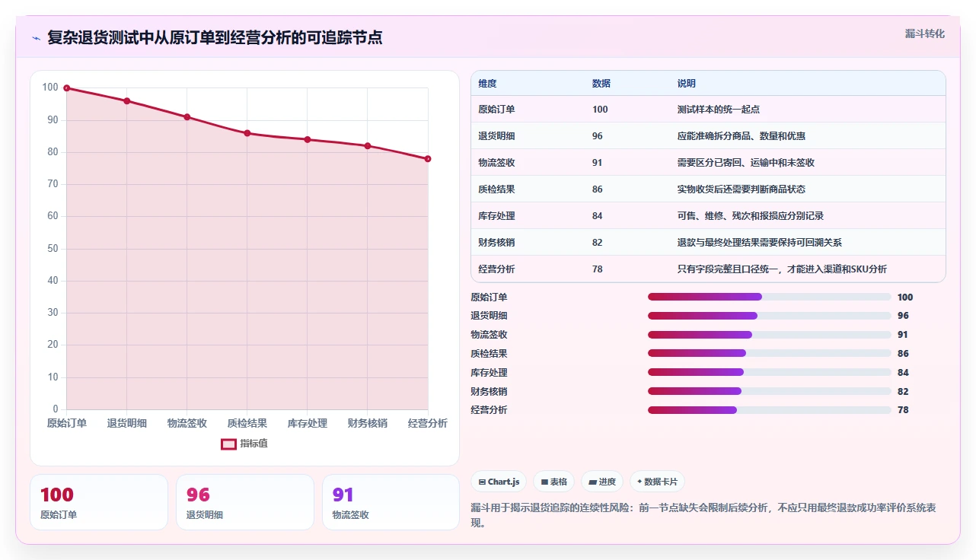Click the Chart.js tag chip
The width and height of the screenshot is (976, 560).
point(499,482)
